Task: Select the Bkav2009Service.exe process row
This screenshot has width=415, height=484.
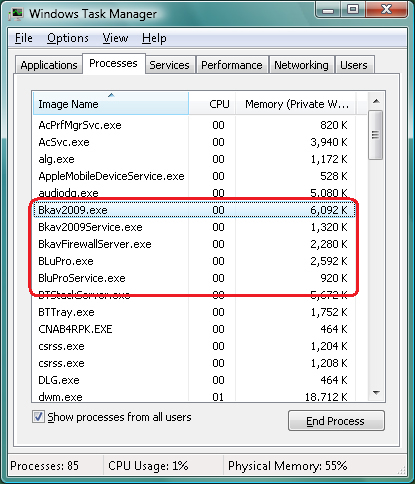Action: pyautogui.click(x=194, y=227)
